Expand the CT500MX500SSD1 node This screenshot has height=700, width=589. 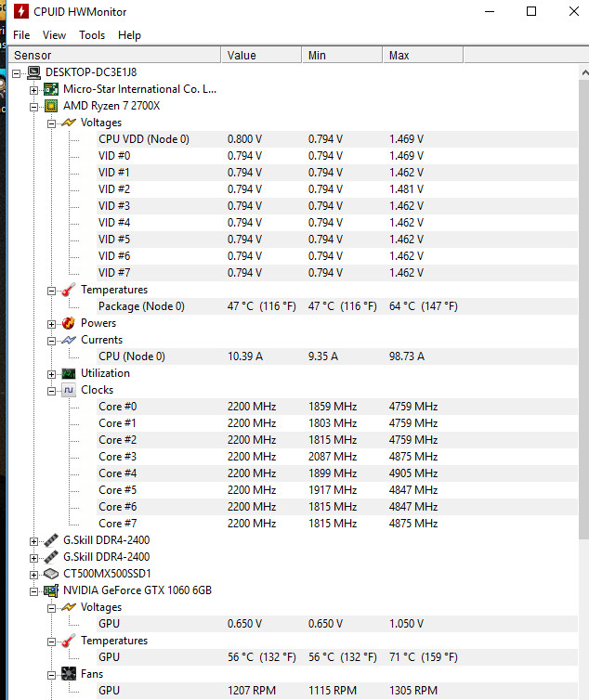click(34, 575)
